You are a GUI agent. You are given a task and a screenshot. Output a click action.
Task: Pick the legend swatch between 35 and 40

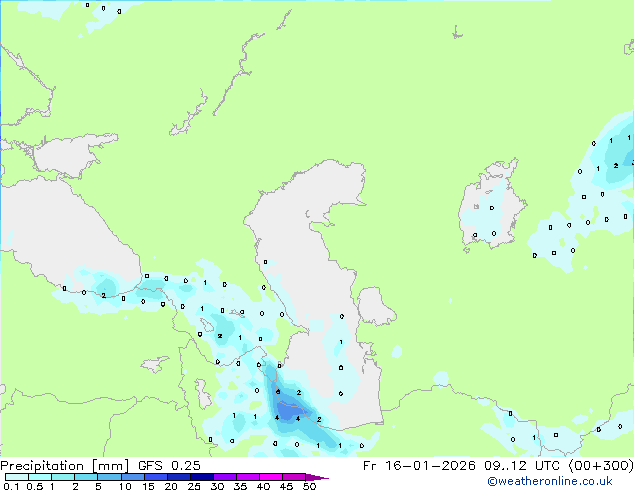point(247,477)
